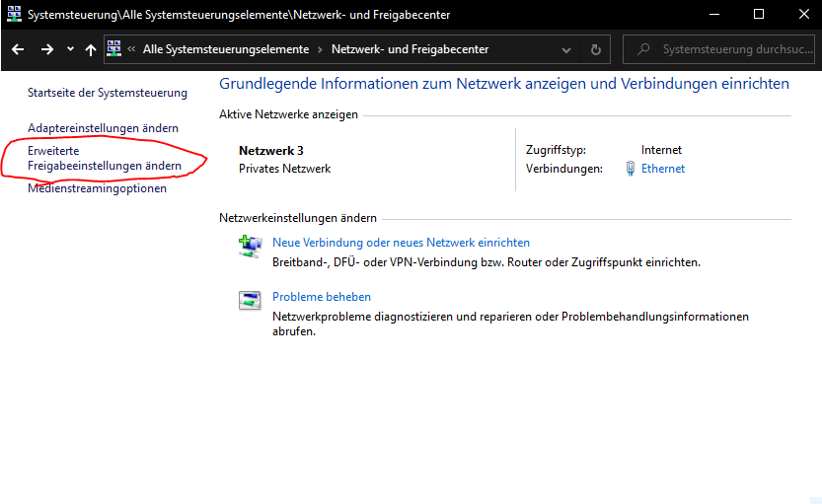Close the Netzwerk- und Freigabecenter window
822x504 pixels.
coord(803,14)
